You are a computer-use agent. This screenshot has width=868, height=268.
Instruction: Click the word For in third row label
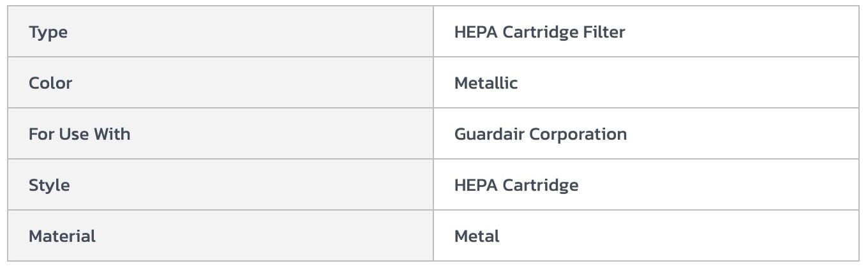pos(41,134)
